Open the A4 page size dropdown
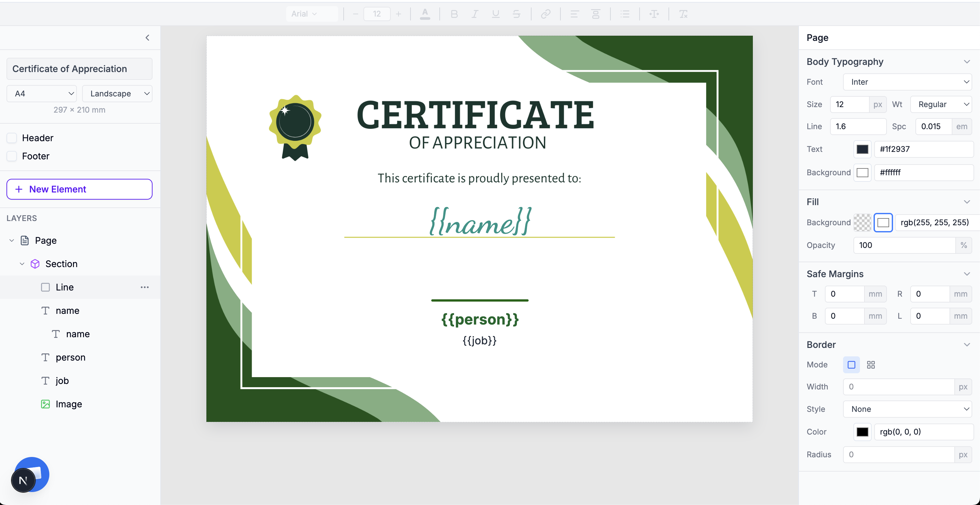Image resolution: width=980 pixels, height=505 pixels. [41, 93]
